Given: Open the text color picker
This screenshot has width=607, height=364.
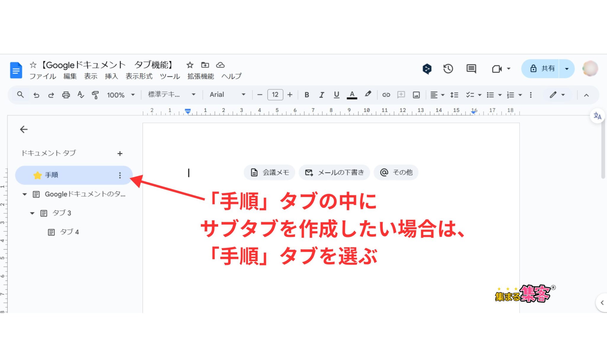Looking at the screenshot, I should coord(352,95).
